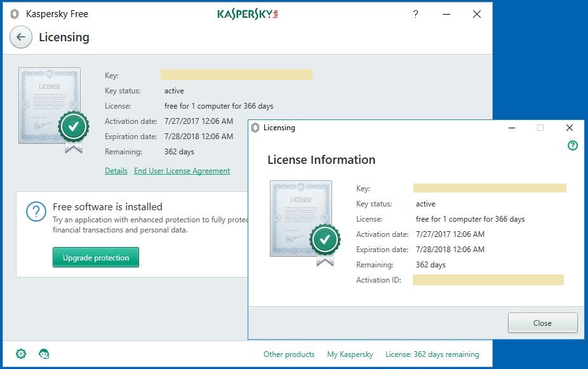Minimize the Licensing dialog window

pyautogui.click(x=512, y=128)
